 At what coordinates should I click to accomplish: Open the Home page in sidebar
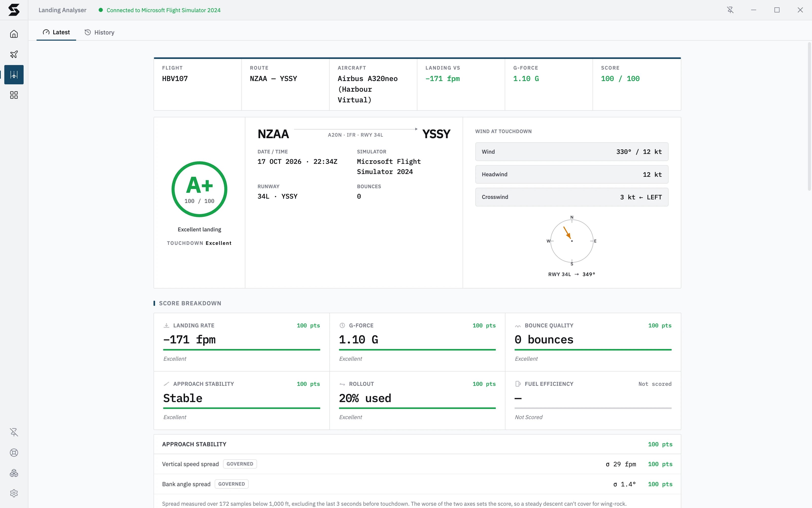pos(14,34)
